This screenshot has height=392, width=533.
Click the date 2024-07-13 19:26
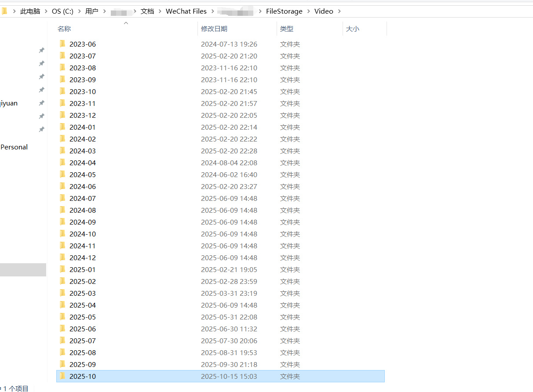click(229, 44)
